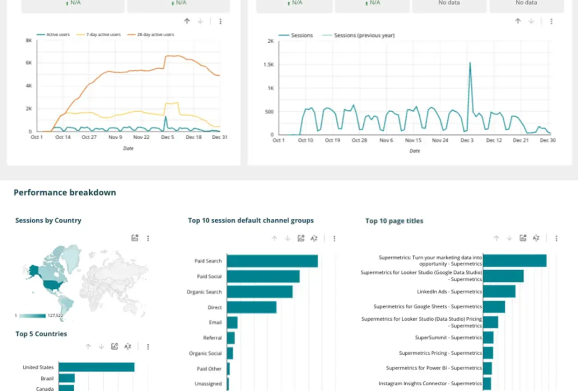Open more options on Top 5 Countries chart
578x391 pixels.
click(x=148, y=346)
